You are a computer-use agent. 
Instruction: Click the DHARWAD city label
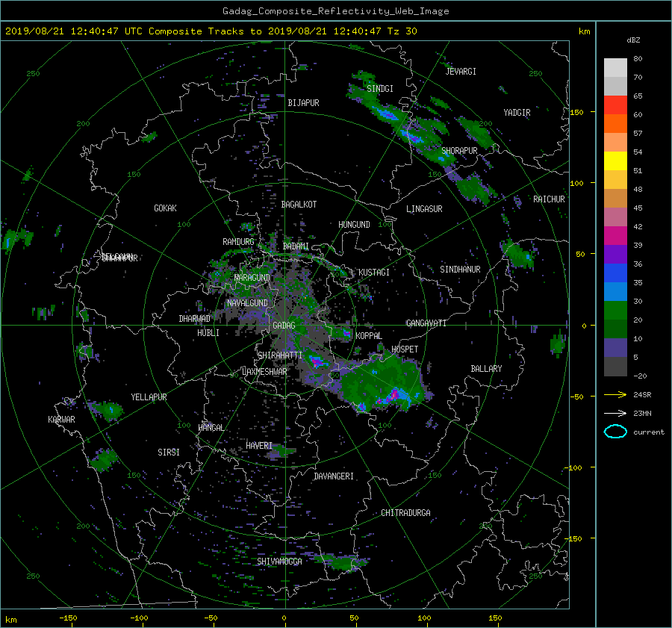tap(195, 319)
